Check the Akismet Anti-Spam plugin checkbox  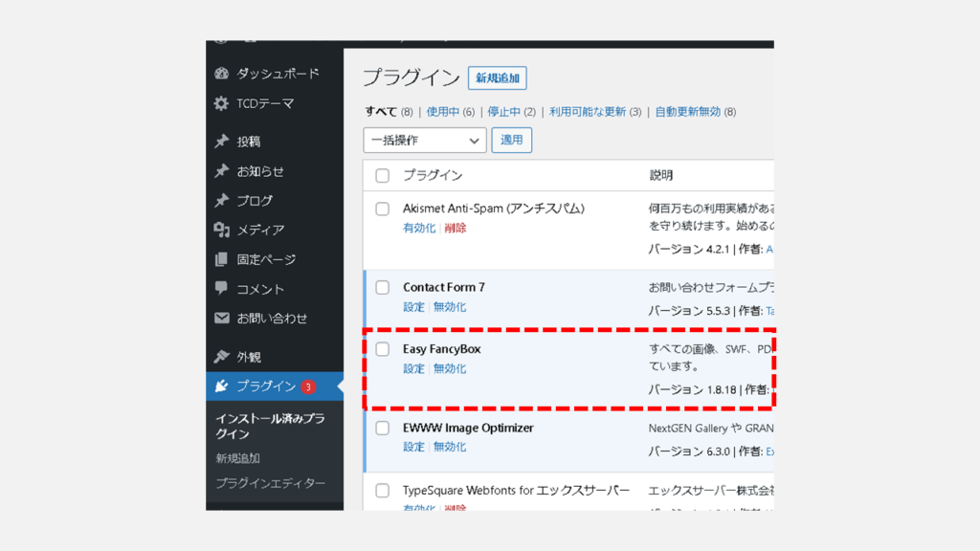pyautogui.click(x=383, y=209)
